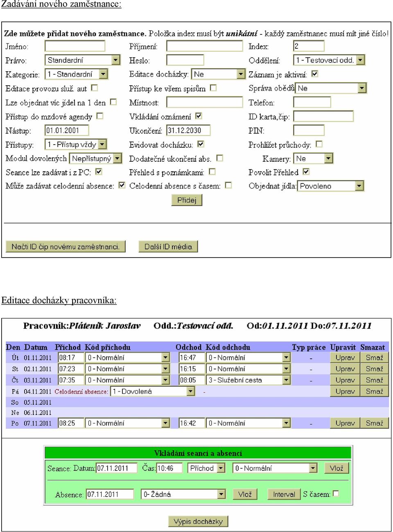This screenshot has width=393, height=532.
Task: Toggle Povolit Přehled checkbox
Action: pos(306,172)
